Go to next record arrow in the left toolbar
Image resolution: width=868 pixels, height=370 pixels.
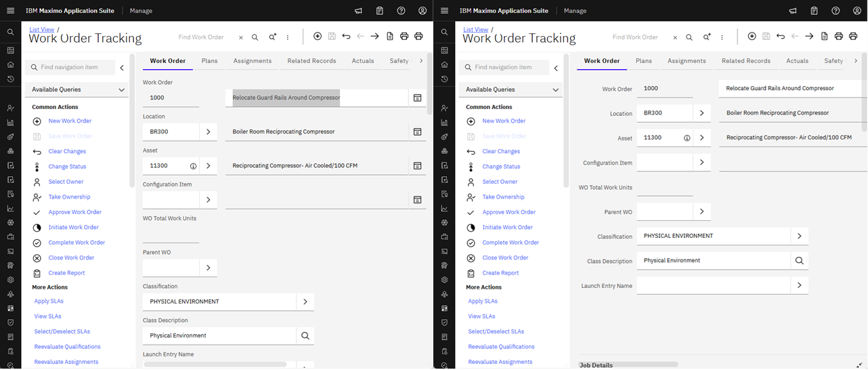click(x=374, y=37)
